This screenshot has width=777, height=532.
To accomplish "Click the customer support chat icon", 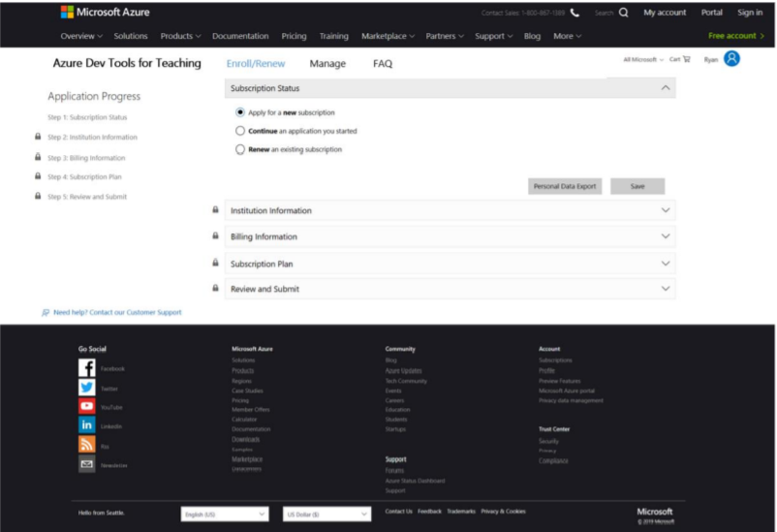I will (x=46, y=312).
